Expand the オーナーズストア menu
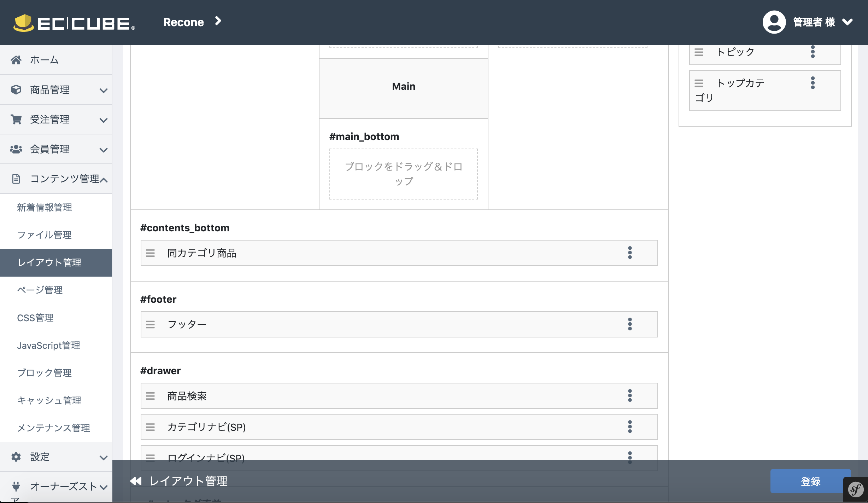The width and height of the screenshot is (868, 503). (x=56, y=487)
